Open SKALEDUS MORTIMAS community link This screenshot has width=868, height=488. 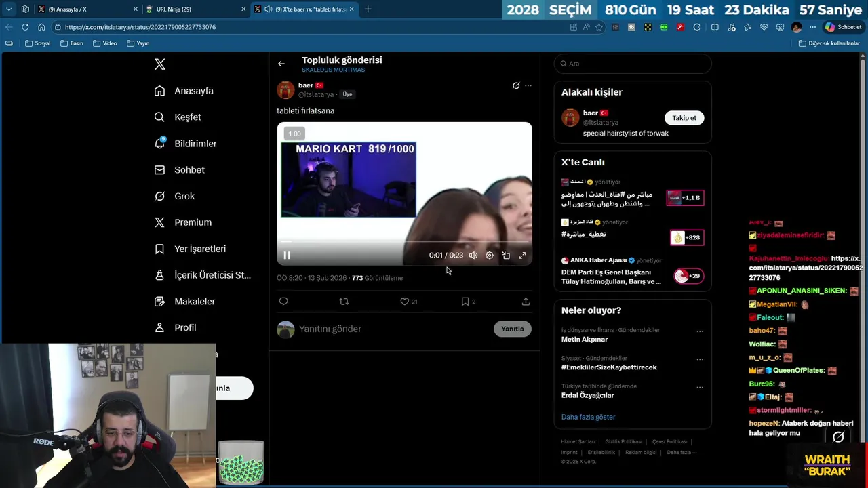point(333,70)
